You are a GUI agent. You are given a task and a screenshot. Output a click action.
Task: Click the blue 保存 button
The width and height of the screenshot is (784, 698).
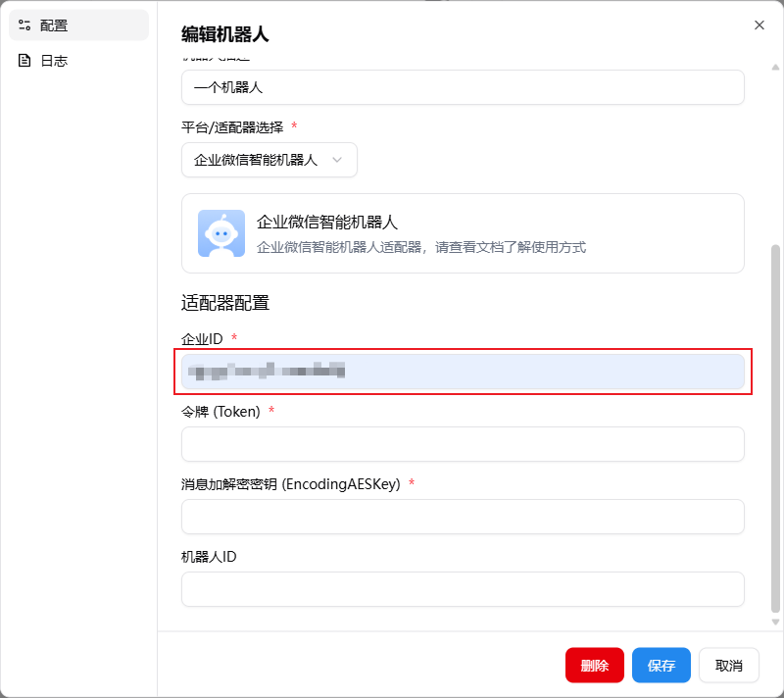pyautogui.click(x=661, y=665)
